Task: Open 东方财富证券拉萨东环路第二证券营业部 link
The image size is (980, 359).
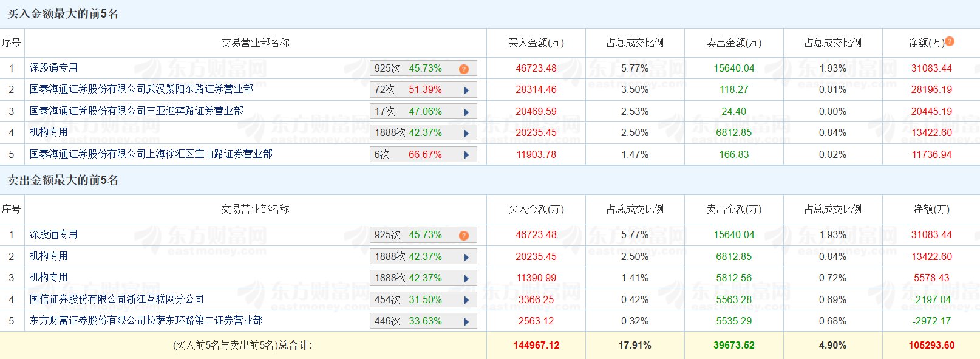Action: 146,320
